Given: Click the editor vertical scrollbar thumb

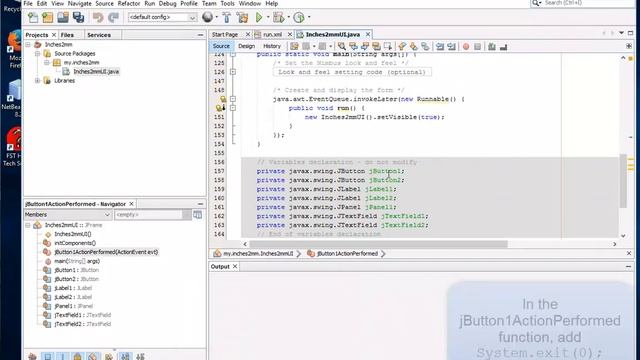Looking at the screenshot, I should [x=623, y=181].
